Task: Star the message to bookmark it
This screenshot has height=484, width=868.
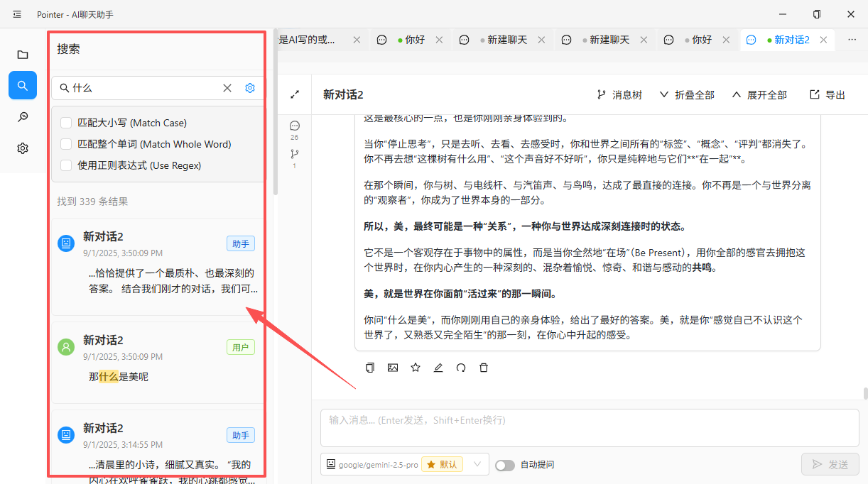Action: pos(416,368)
